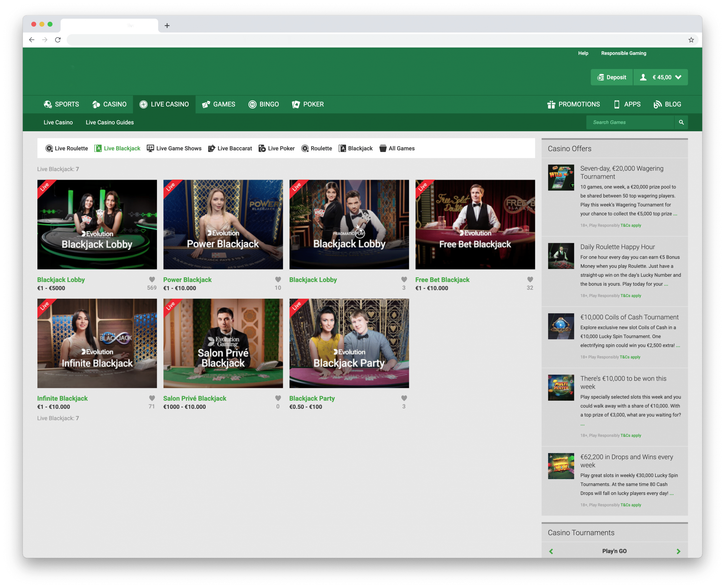The width and height of the screenshot is (725, 588).
Task: Click T&Cs apply under Coils of Cash Tournament
Action: click(x=630, y=357)
